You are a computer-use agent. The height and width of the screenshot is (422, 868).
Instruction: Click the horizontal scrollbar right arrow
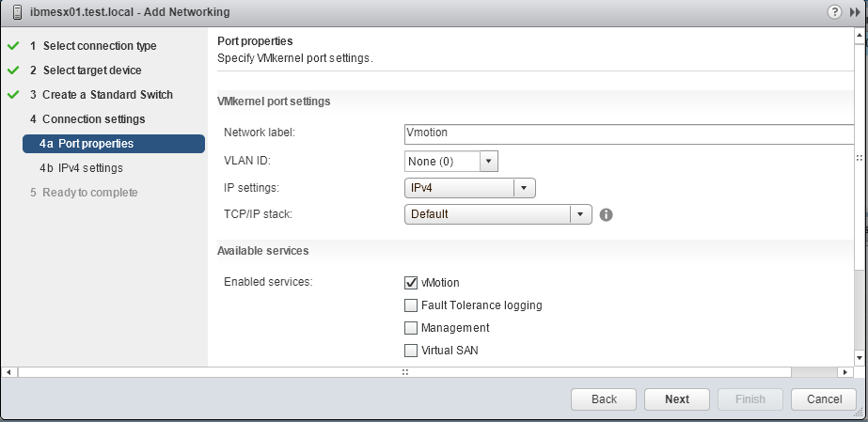[x=844, y=372]
